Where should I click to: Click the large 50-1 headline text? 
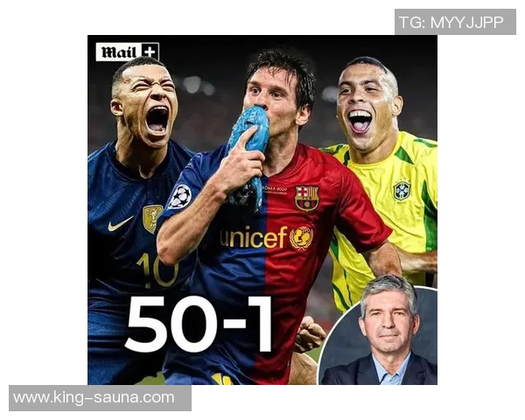[x=199, y=325]
